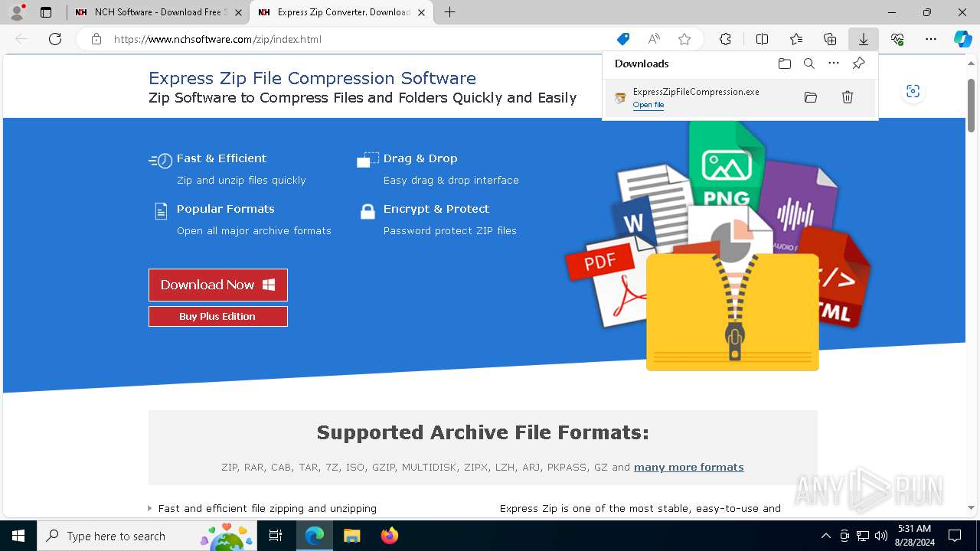980x551 pixels.
Task: Click the Supported Archive File Formats heading
Action: [483, 432]
